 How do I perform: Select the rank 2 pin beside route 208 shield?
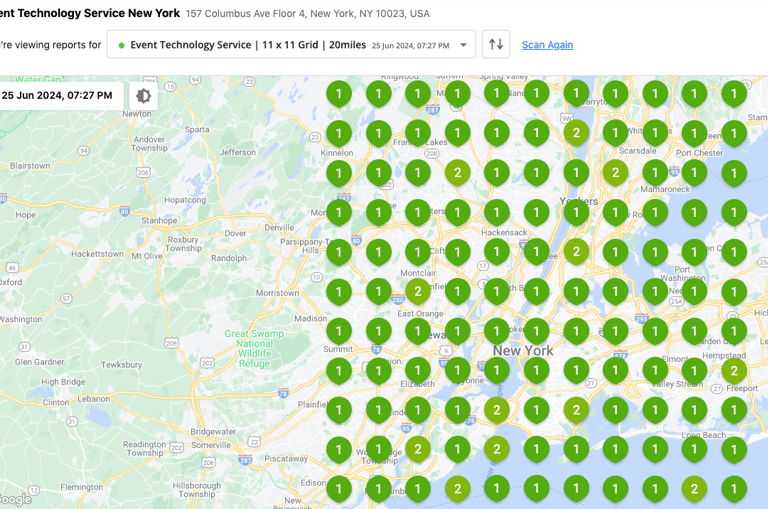click(x=457, y=173)
